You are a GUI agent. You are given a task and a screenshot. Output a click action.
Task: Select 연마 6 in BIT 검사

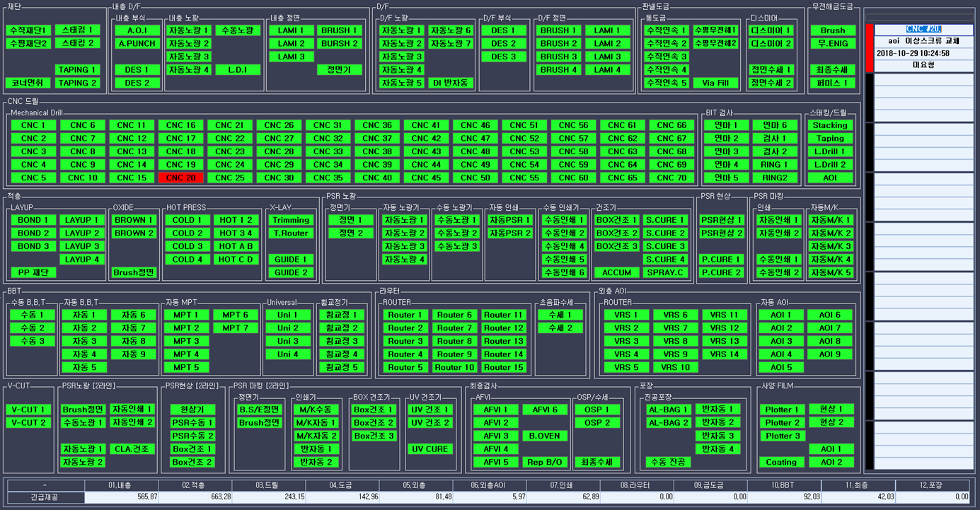point(775,125)
